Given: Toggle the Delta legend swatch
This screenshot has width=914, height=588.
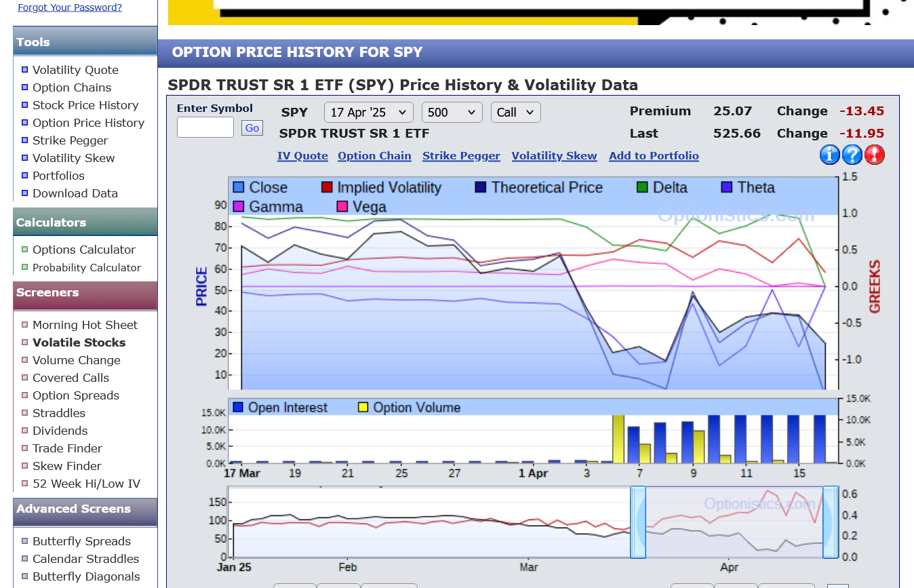Looking at the screenshot, I should click(x=642, y=187).
